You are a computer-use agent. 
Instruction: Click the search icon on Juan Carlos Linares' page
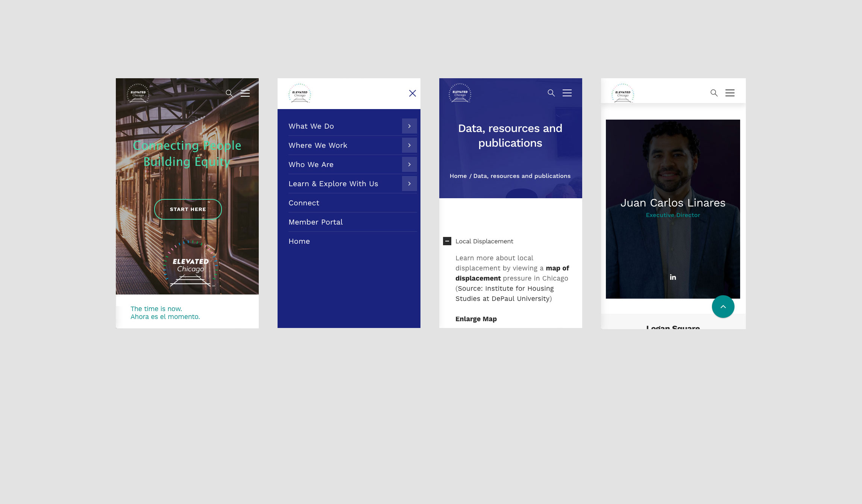(x=713, y=93)
